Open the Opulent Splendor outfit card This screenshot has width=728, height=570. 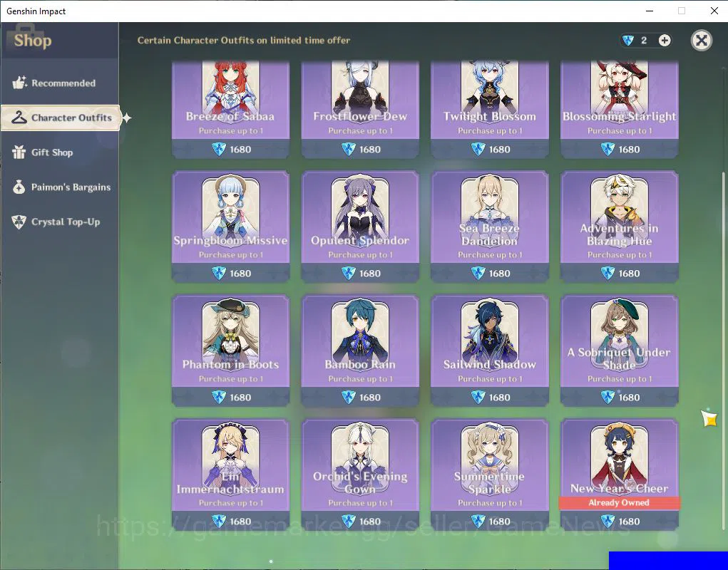pos(360,227)
